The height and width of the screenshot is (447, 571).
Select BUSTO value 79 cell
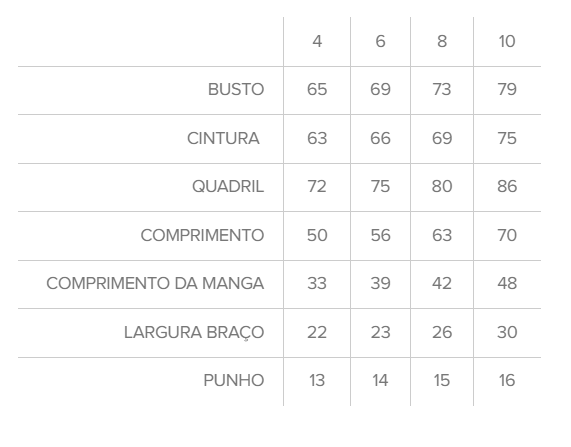coord(507,89)
